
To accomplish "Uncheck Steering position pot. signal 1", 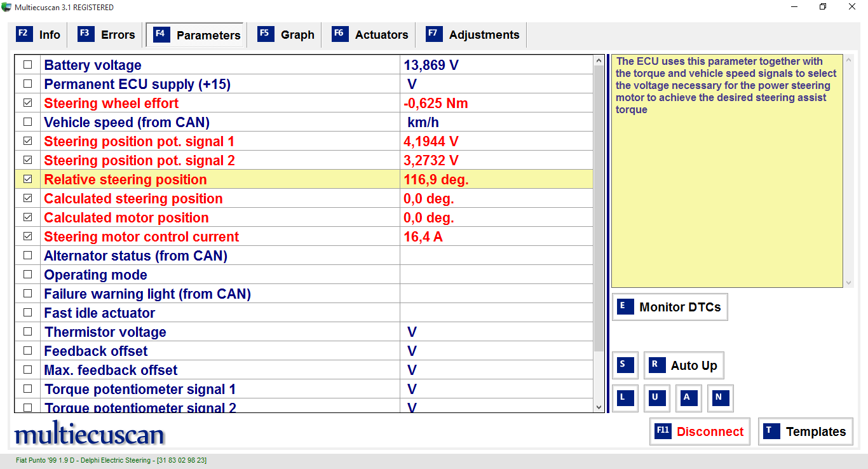I will point(27,141).
